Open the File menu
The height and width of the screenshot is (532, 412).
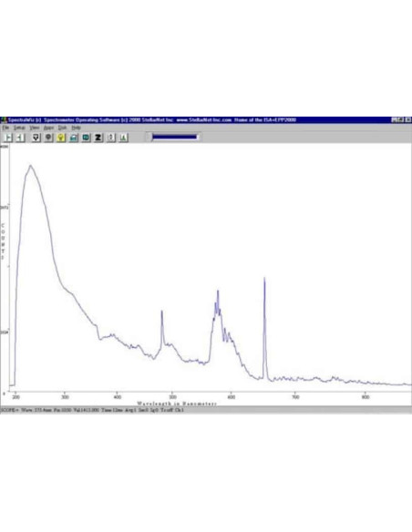5,128
